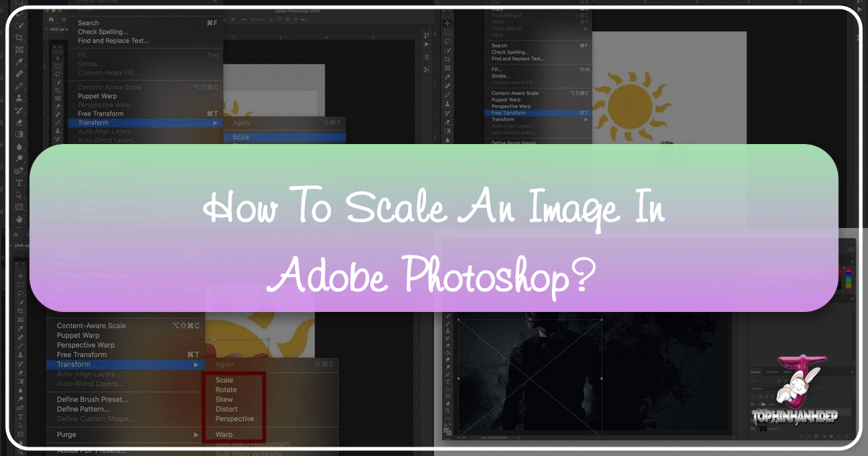Choose Rotate from the Transform submenu

[226, 390]
